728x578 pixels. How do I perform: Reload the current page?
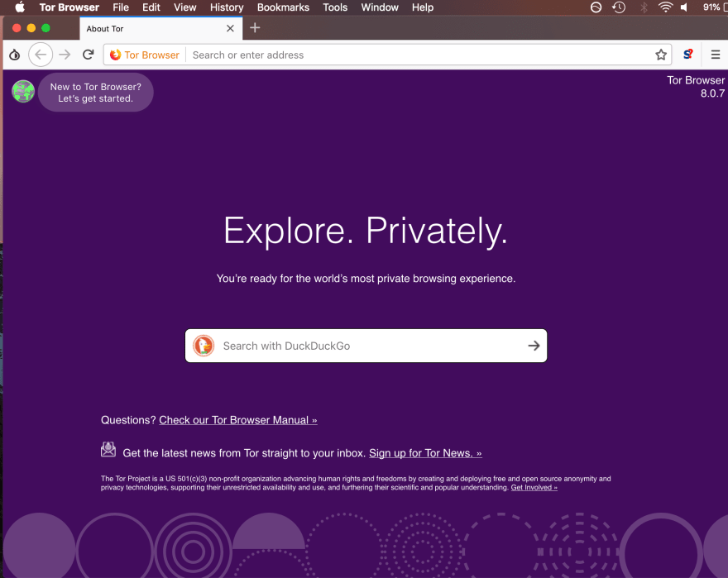[89, 55]
